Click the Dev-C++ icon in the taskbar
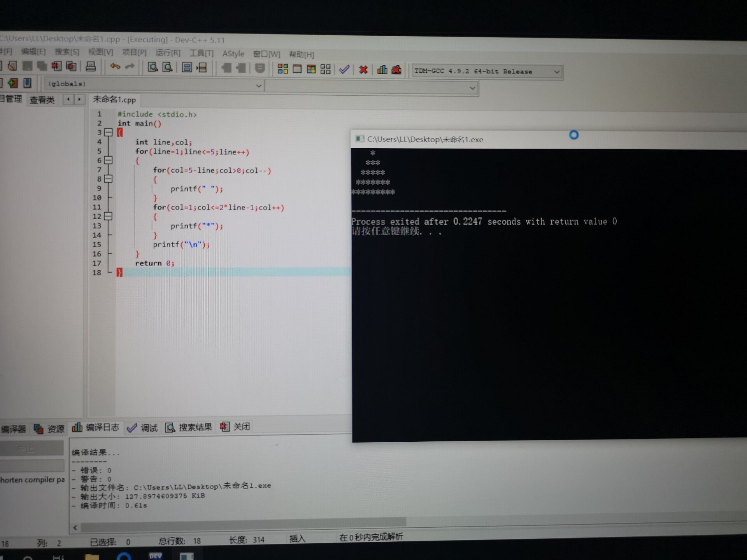 point(155,556)
